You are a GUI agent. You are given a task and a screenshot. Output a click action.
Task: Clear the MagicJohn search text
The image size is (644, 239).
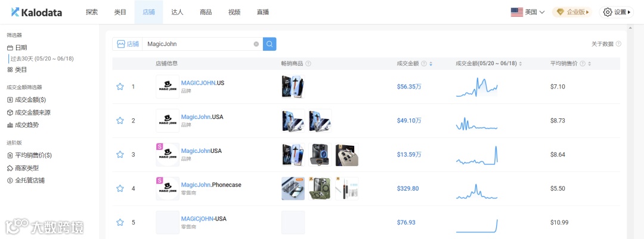256,44
